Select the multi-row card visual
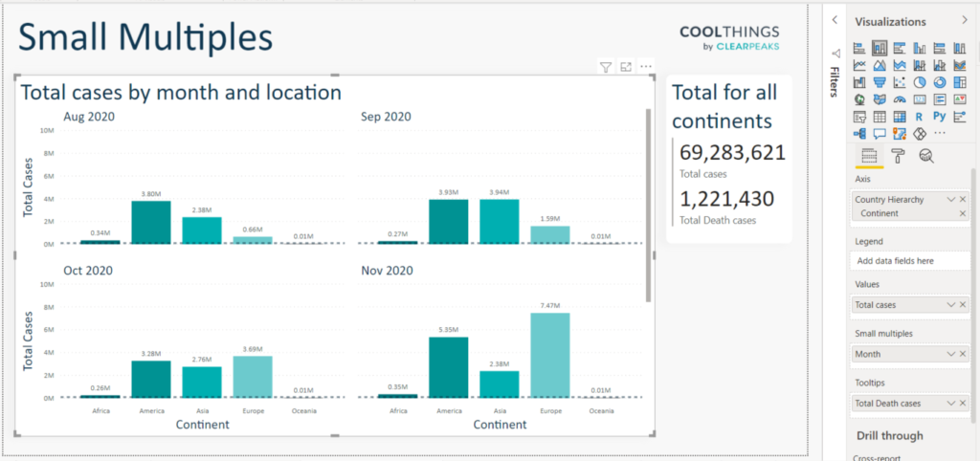The image size is (980, 461). pos(940,99)
